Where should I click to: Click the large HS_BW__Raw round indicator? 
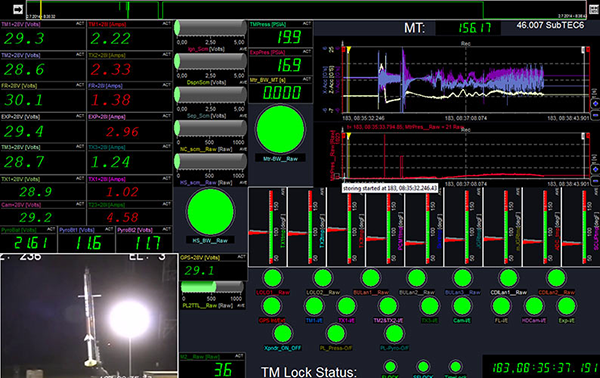pos(210,212)
